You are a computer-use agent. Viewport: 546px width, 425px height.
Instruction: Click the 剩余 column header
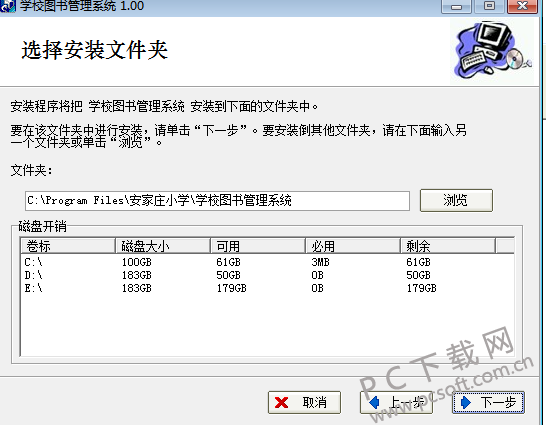pos(448,246)
